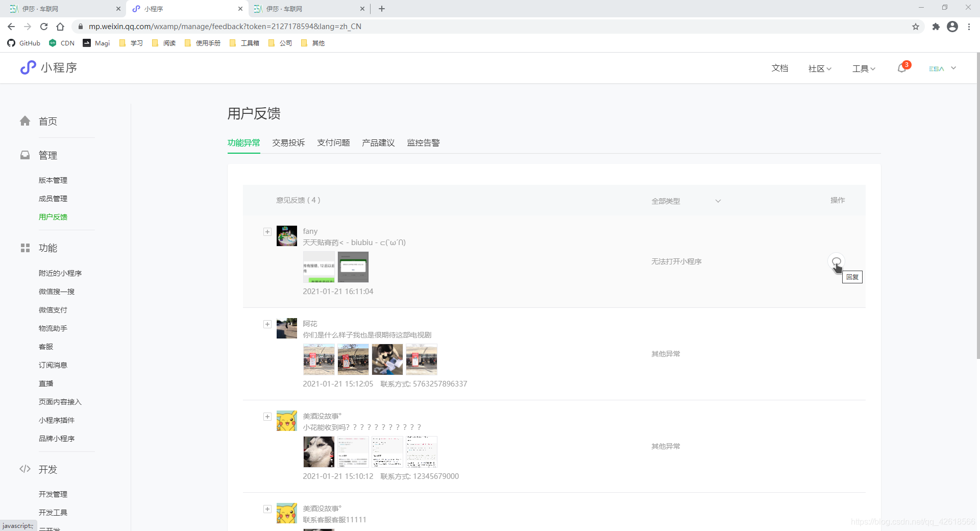Click Pikachu avatar of 小花能收到吗 feedback
980x531 pixels.
click(x=287, y=421)
